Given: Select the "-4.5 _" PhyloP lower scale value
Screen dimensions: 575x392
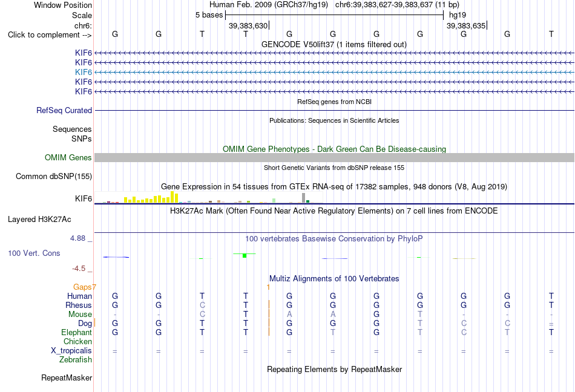Looking at the screenshot, I should tap(82, 269).
